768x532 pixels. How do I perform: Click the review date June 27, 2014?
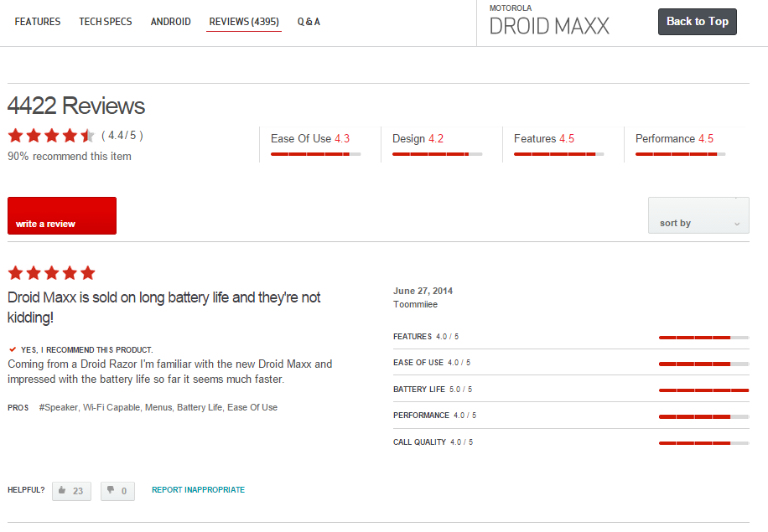tap(423, 291)
